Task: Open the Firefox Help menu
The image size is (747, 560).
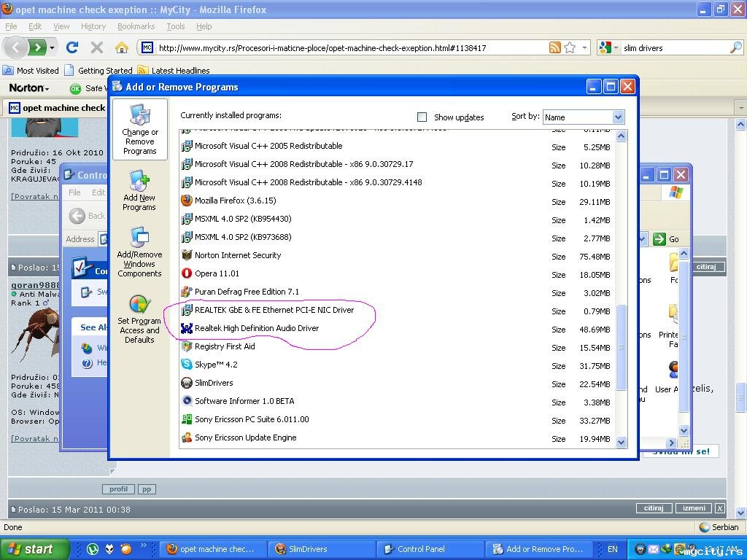Action: coord(204,26)
